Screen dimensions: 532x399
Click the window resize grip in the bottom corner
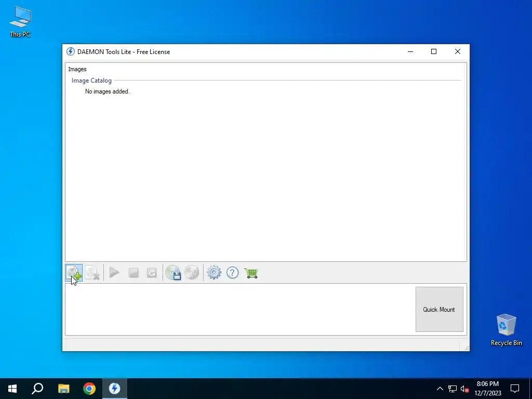click(467, 348)
